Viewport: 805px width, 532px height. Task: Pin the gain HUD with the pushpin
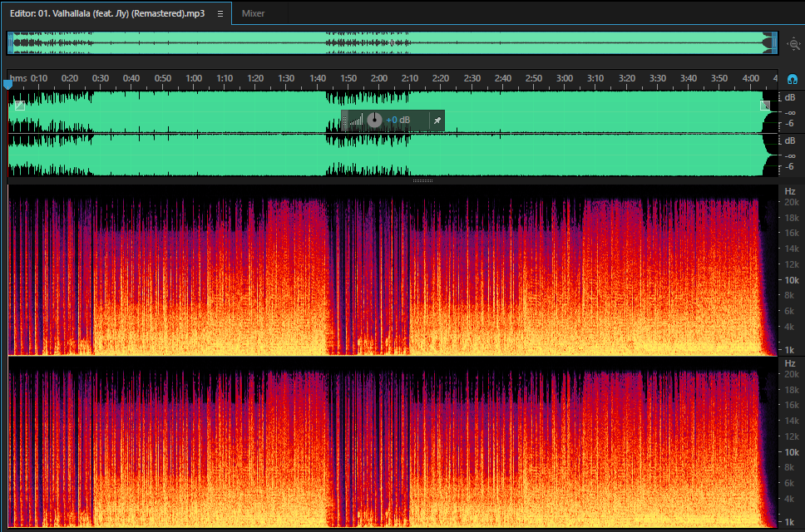click(x=437, y=121)
